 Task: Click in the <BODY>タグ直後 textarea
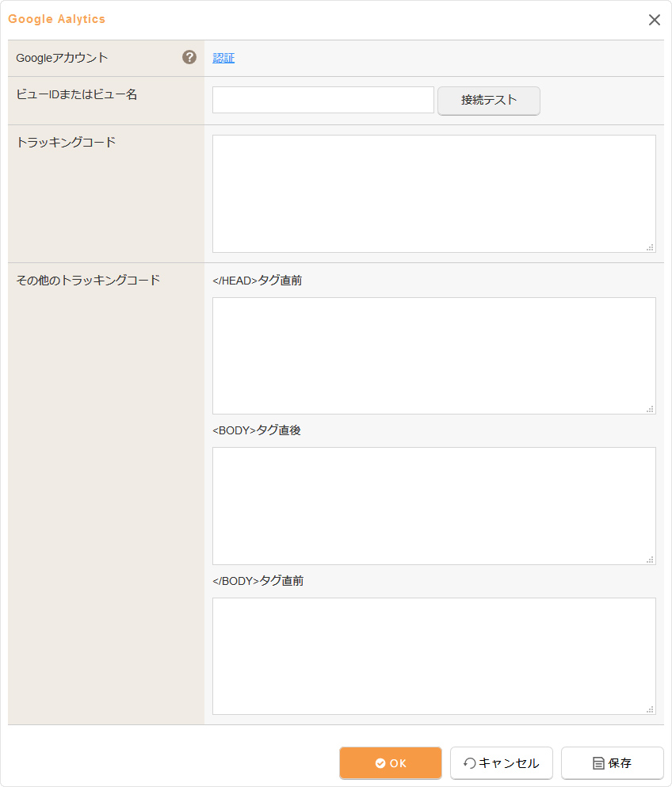(434, 506)
